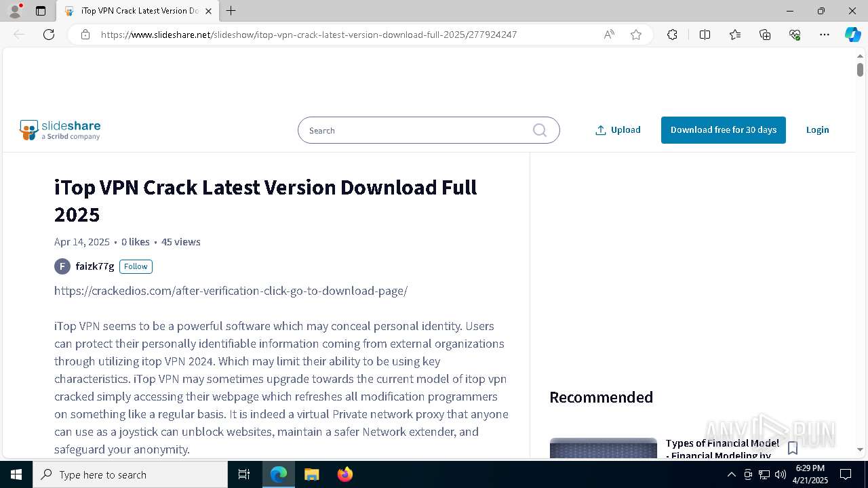Open Browser essentials heart icon

(795, 35)
